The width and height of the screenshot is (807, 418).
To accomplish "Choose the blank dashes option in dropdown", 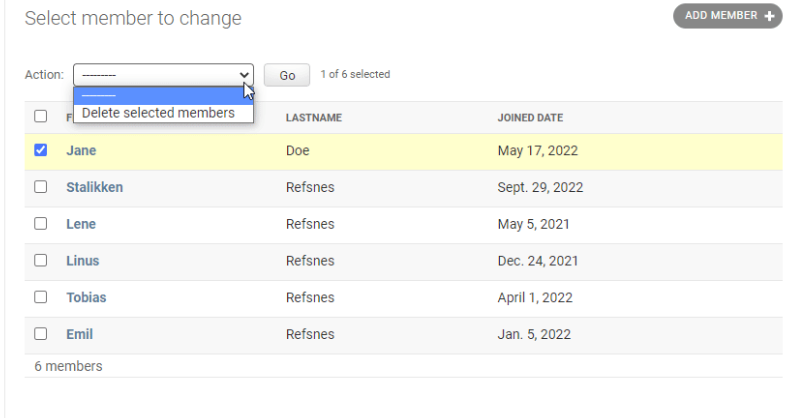I will point(164,96).
